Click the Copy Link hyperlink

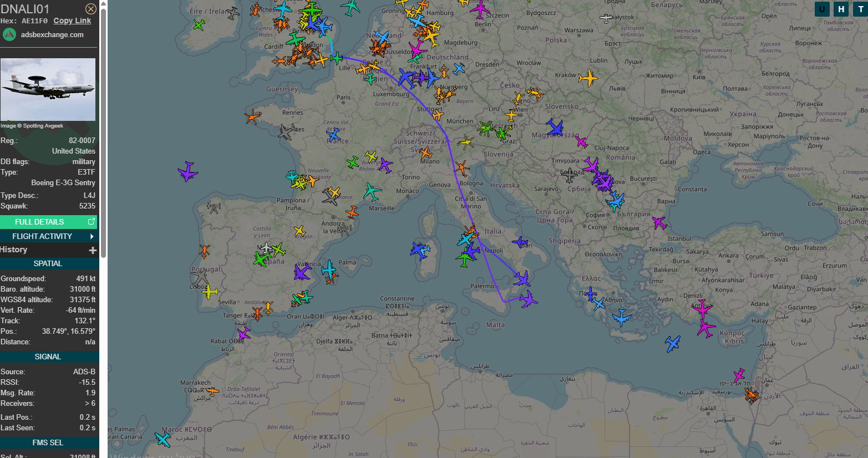72,21
